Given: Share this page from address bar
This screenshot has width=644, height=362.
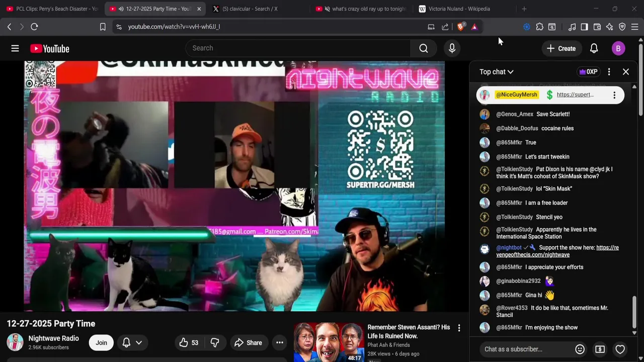Looking at the screenshot, I should click(445, 27).
